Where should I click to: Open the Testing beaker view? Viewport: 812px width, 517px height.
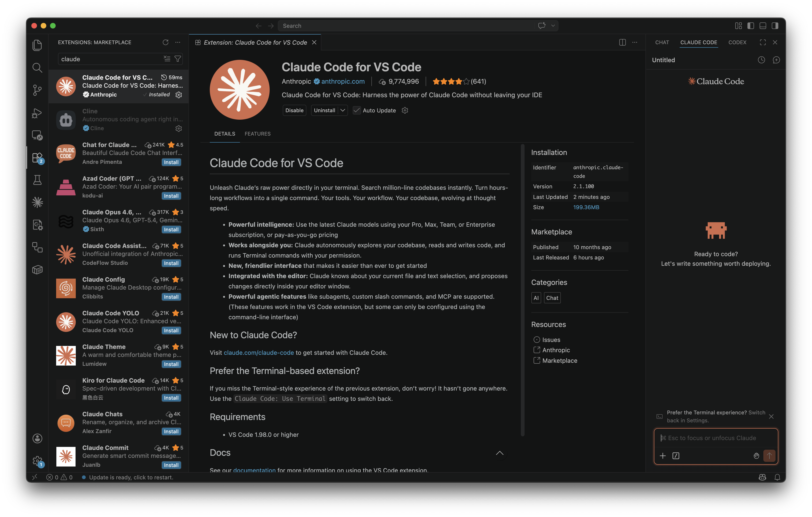(x=37, y=180)
